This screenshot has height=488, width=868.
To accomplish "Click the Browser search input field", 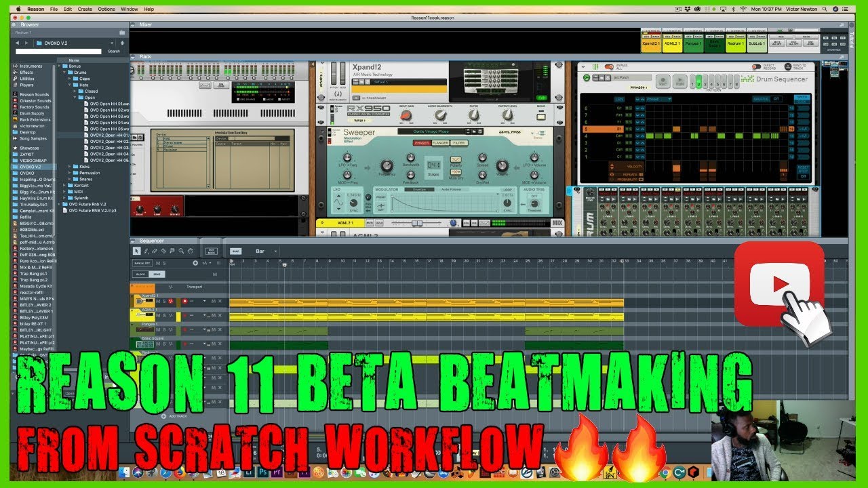I will tap(58, 52).
